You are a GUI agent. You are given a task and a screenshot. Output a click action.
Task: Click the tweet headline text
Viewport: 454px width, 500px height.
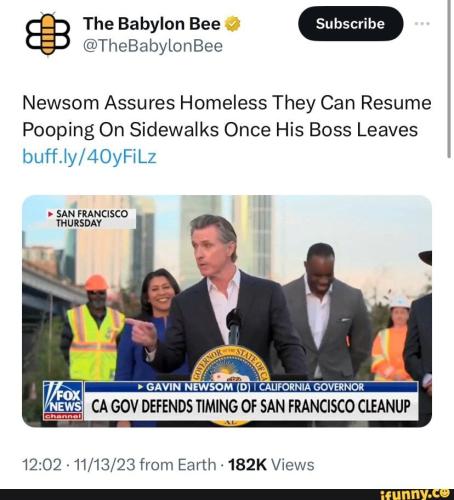(x=227, y=116)
